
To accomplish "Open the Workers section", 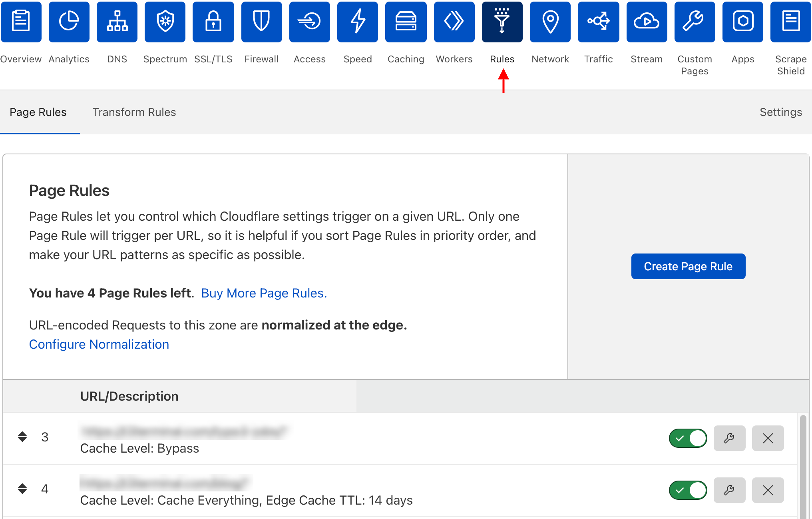I will (x=454, y=22).
